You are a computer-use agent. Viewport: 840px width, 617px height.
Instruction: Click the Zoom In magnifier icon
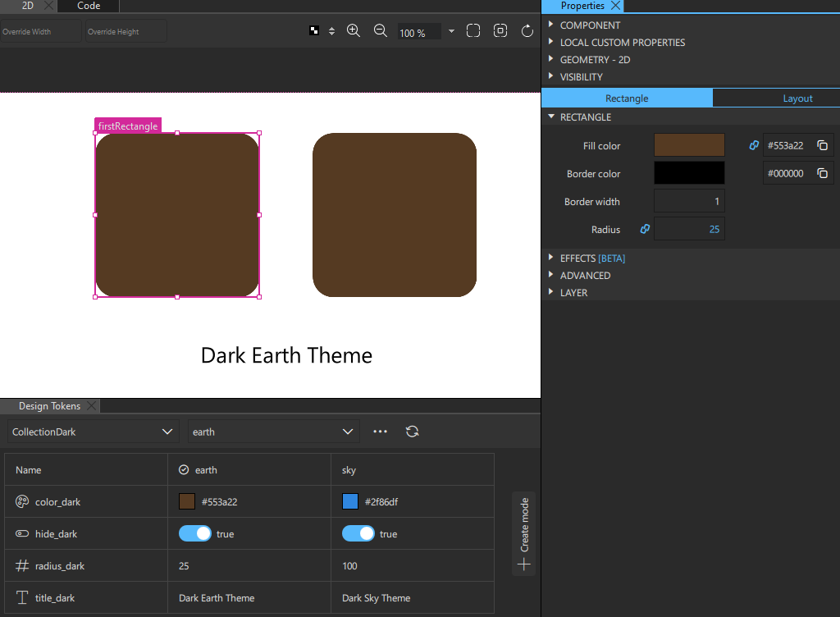354,30
